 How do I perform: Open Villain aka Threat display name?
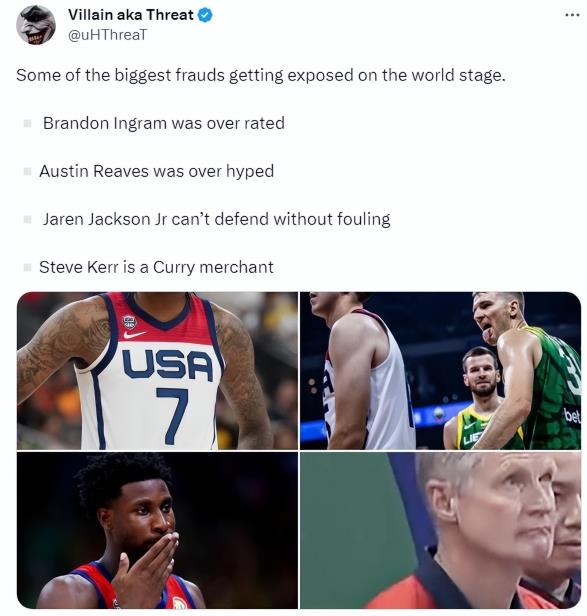[x=131, y=15]
